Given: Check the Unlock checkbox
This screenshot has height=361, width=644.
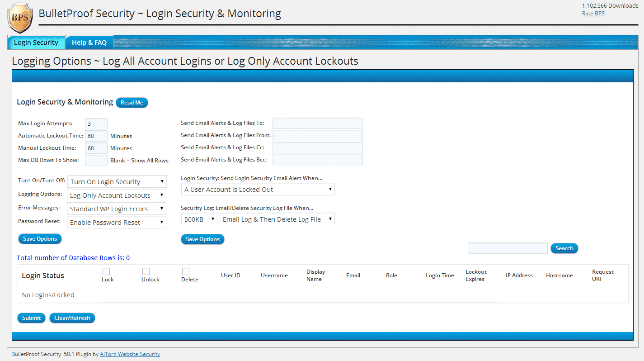Looking at the screenshot, I should point(146,271).
